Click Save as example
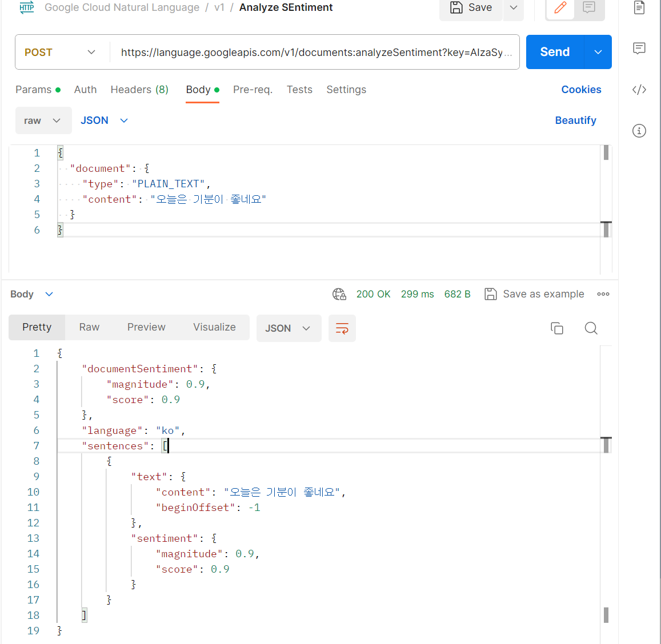The image size is (661, 644). (x=534, y=294)
